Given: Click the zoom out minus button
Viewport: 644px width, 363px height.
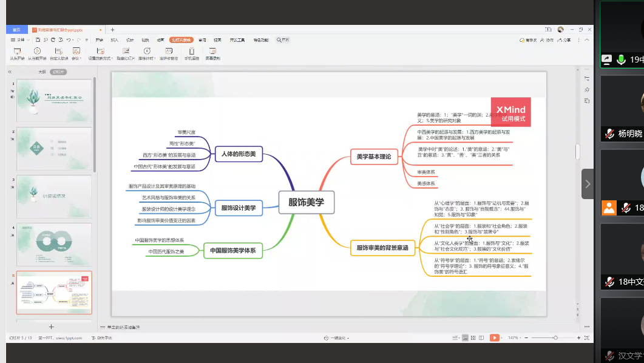Looking at the screenshot, I should (x=526, y=338).
